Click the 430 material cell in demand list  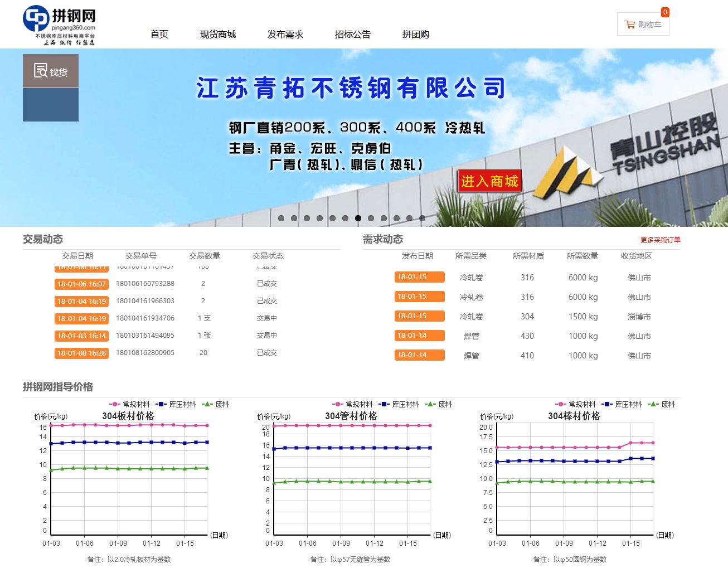pyautogui.click(x=527, y=336)
